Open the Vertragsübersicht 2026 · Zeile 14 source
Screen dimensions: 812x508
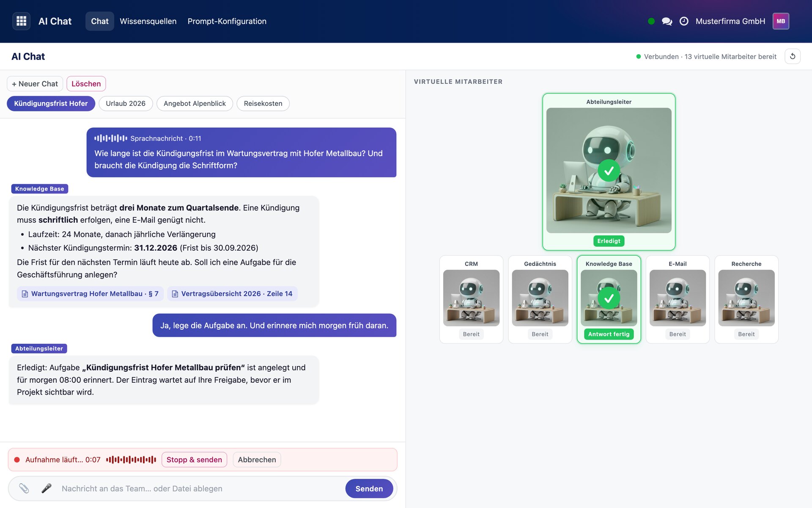click(232, 294)
